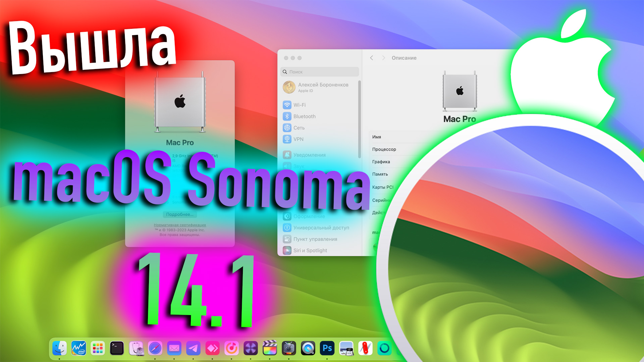Click the forward navigation chevron
Image resolution: width=644 pixels, height=362 pixels.
click(383, 58)
